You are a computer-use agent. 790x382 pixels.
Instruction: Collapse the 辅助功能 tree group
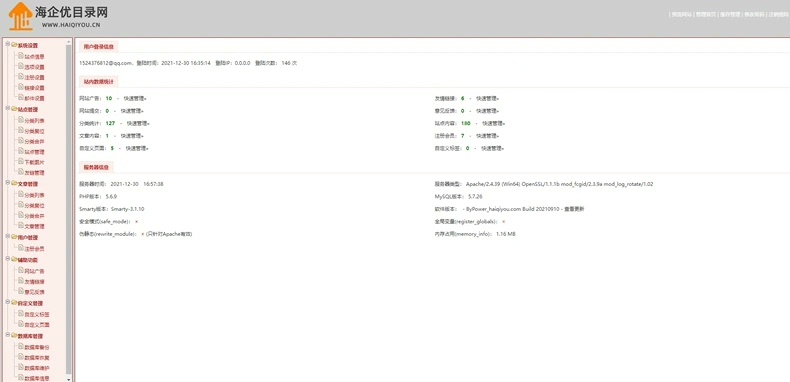pos(8,260)
